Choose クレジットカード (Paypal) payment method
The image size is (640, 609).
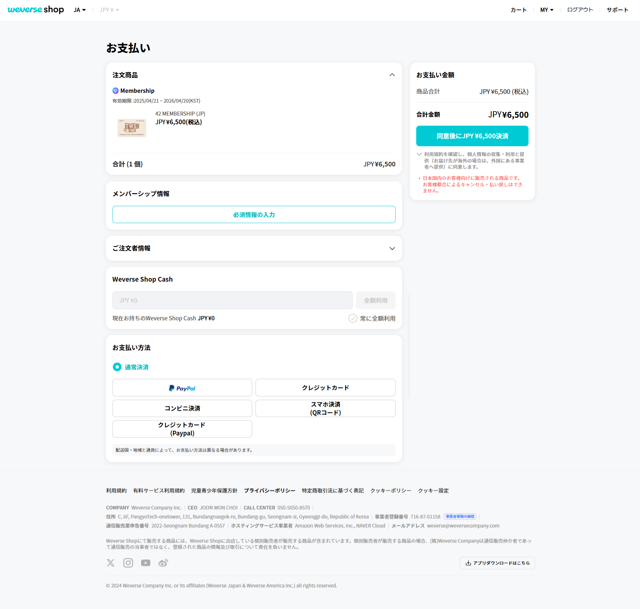(182, 429)
